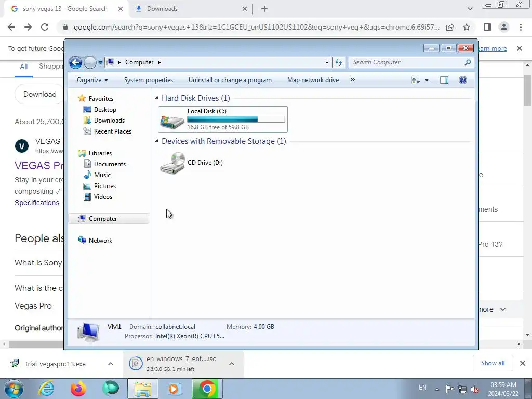Click the Chrome search tabs chevron

pos(470,9)
